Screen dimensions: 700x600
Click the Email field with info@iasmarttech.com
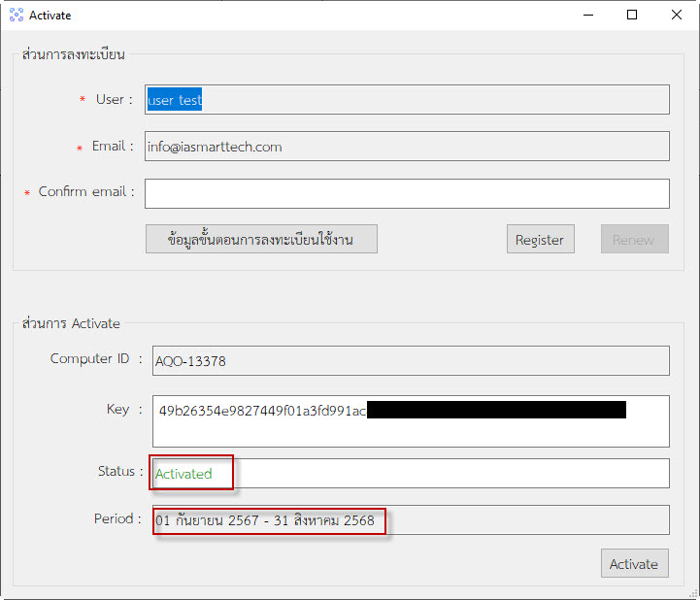tap(407, 146)
